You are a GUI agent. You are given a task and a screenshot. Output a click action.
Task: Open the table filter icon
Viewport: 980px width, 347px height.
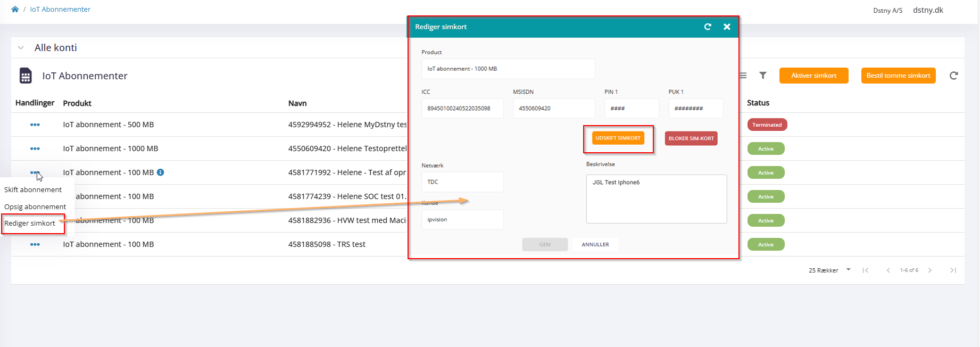[763, 76]
